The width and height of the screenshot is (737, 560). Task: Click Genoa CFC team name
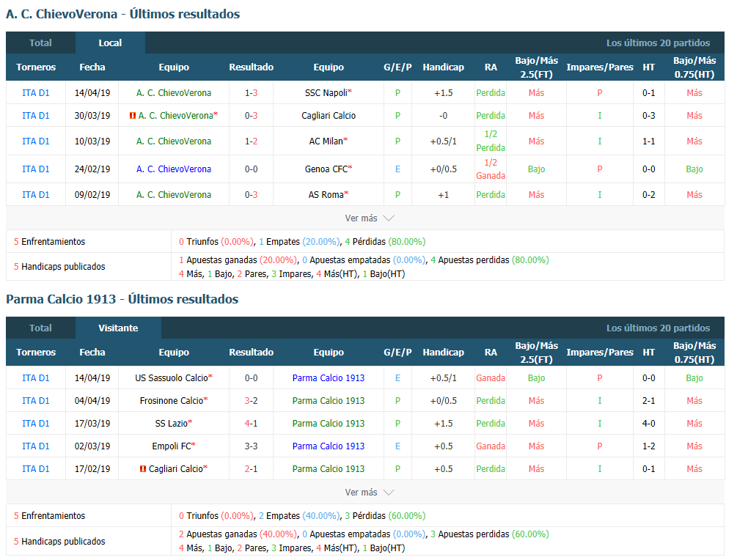tap(326, 169)
